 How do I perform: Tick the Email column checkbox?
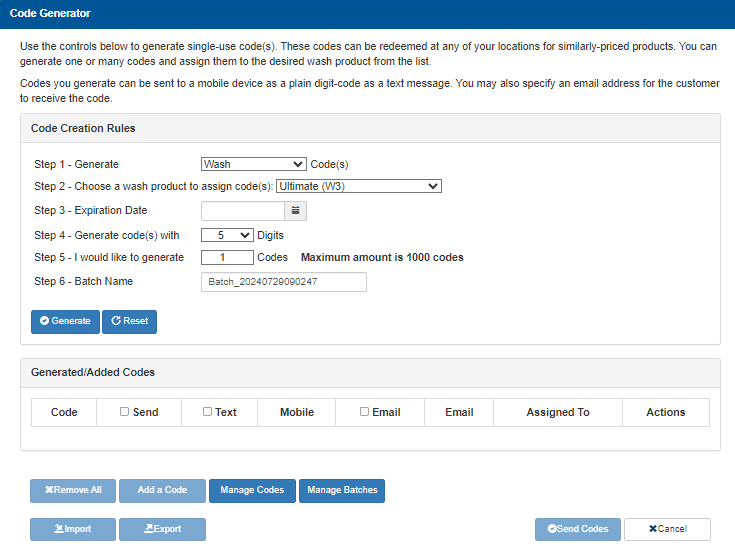(364, 412)
